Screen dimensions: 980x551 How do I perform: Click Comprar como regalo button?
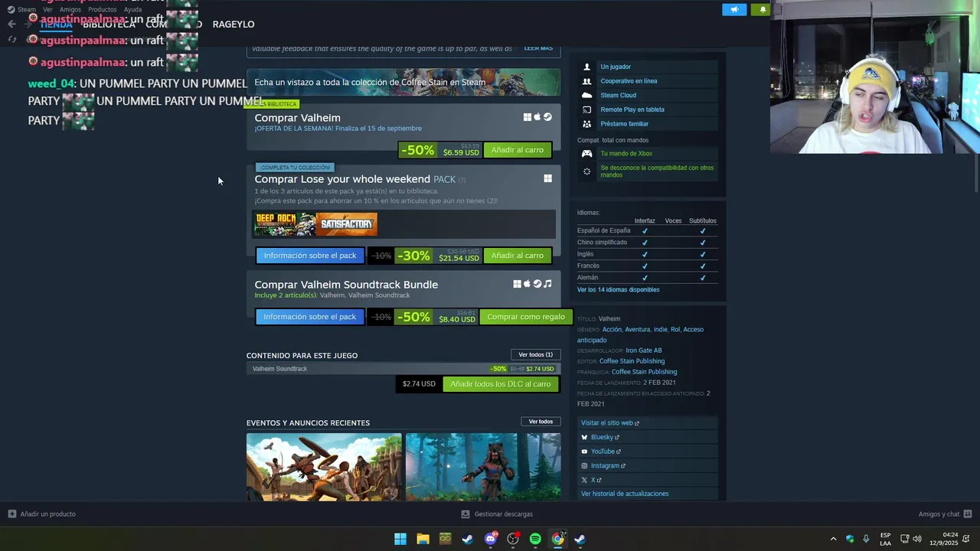[526, 317]
